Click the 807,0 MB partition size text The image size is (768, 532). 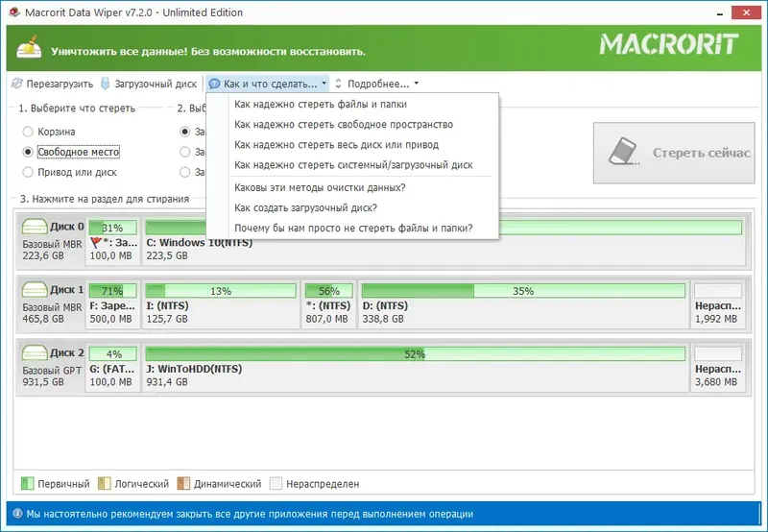click(326, 319)
